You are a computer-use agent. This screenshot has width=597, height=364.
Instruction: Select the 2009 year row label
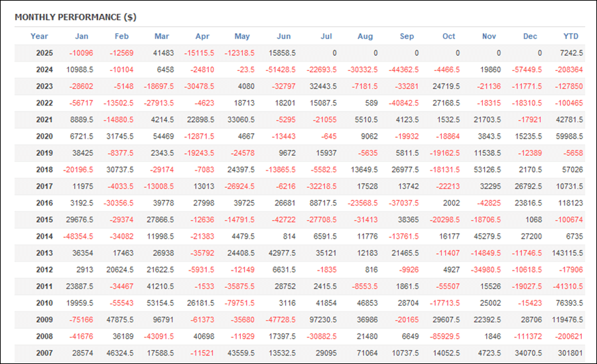click(44, 320)
